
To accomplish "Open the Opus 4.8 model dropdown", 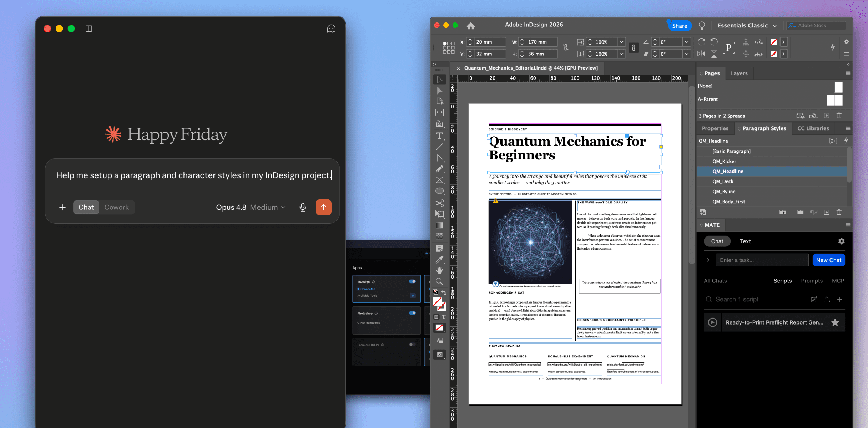I will click(251, 207).
